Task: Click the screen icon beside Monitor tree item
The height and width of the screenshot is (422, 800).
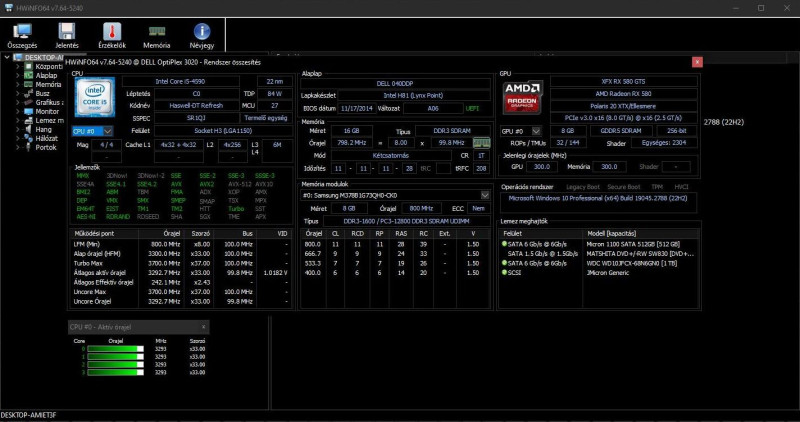Action: [28, 111]
